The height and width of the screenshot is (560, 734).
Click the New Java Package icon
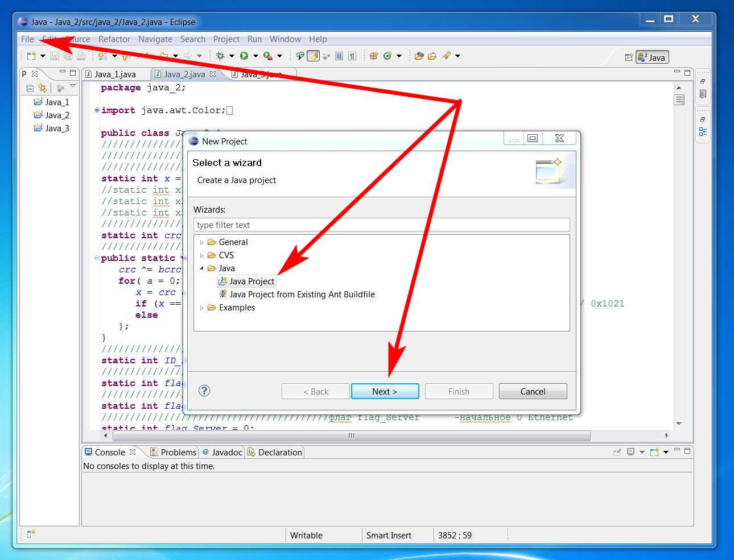pyautogui.click(x=374, y=56)
